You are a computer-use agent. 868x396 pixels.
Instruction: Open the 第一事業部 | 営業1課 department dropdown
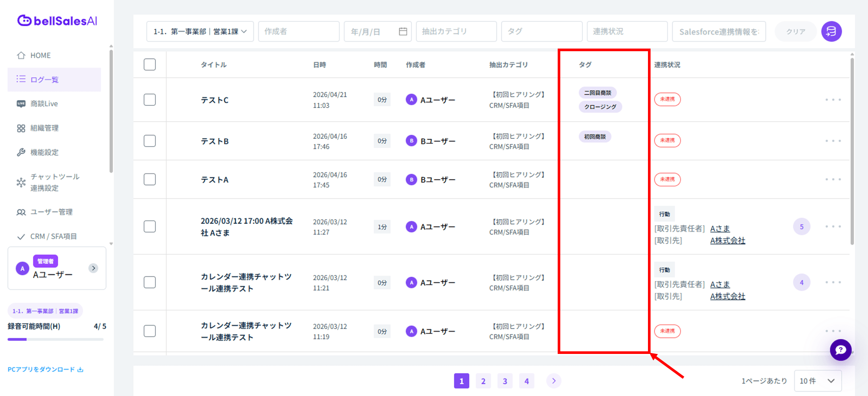pyautogui.click(x=200, y=32)
